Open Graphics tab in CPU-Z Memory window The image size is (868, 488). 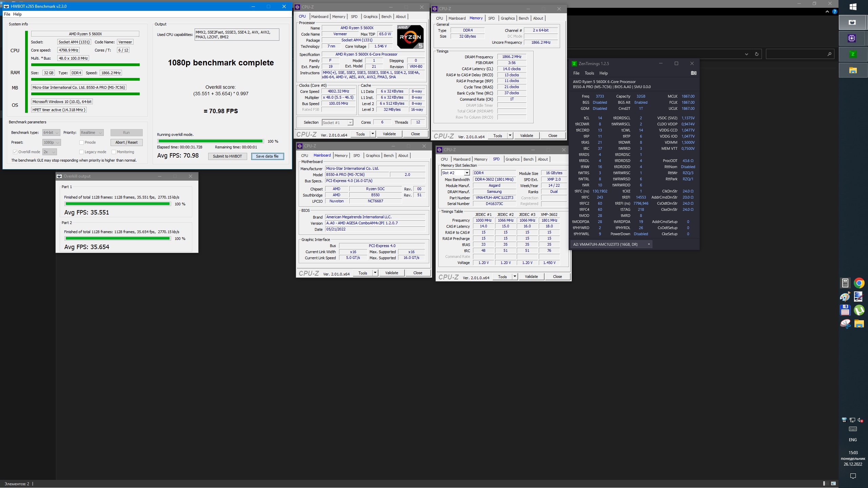coord(508,18)
